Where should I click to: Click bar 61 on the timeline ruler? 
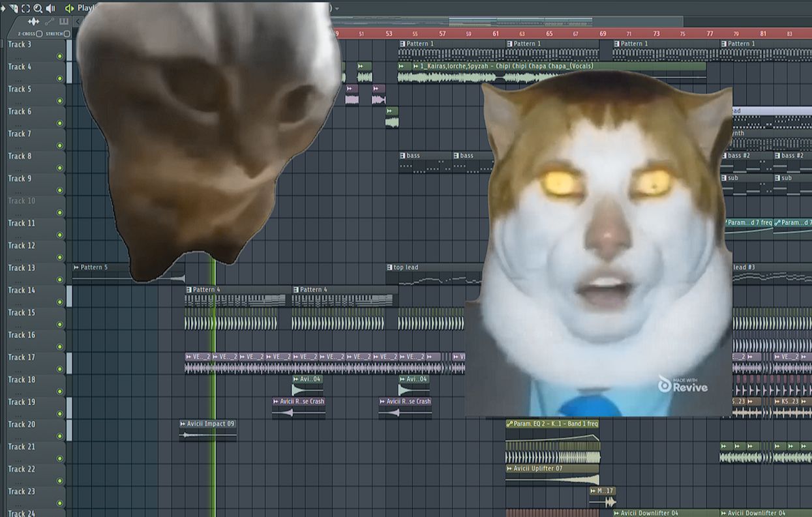coord(496,33)
